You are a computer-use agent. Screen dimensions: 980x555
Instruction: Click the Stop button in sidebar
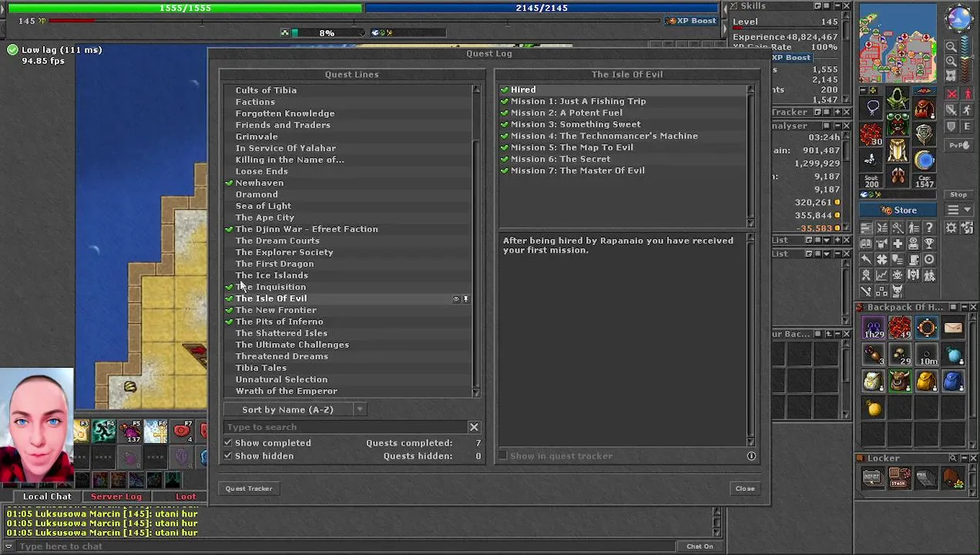pos(958,195)
